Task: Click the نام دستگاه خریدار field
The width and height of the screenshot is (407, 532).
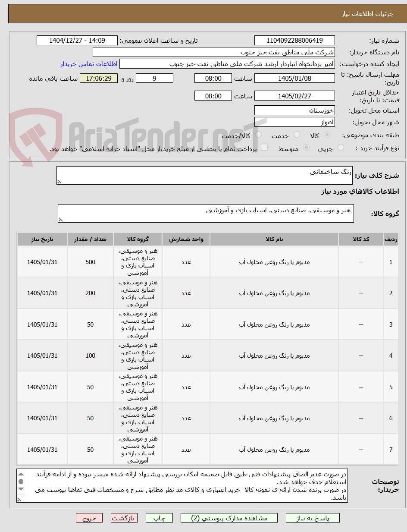Action: (214, 52)
